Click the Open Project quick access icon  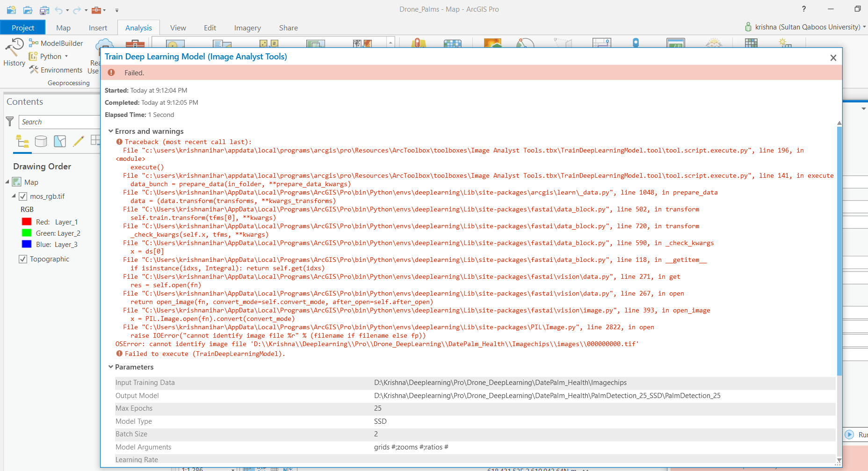28,10
